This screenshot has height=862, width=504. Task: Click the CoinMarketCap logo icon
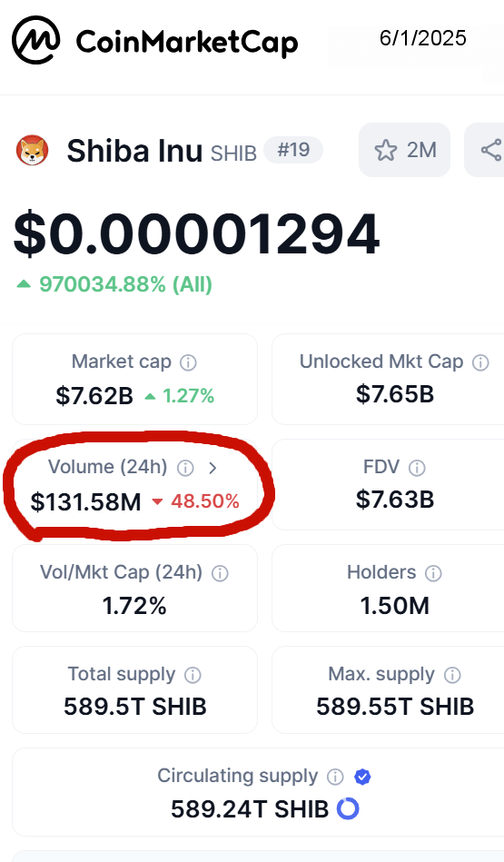pos(36,40)
